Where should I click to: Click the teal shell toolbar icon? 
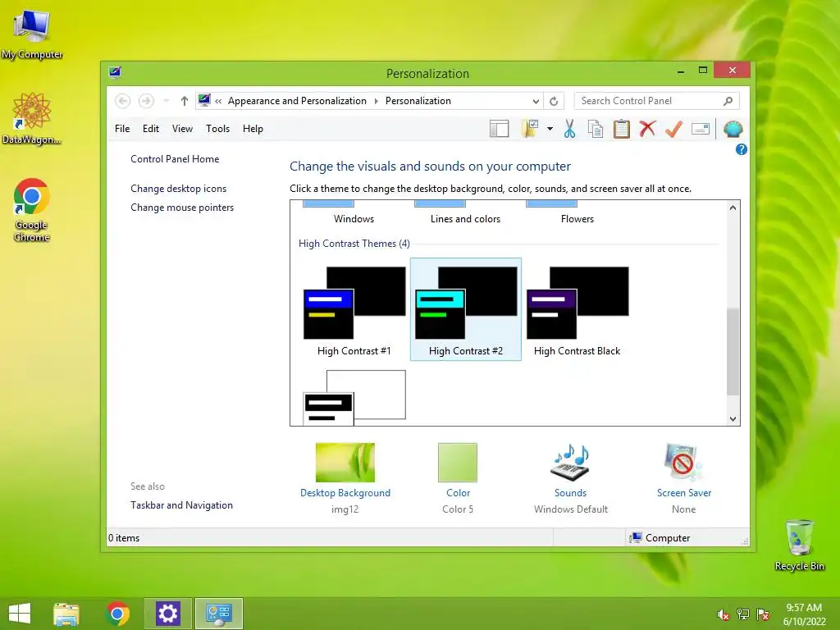click(733, 129)
